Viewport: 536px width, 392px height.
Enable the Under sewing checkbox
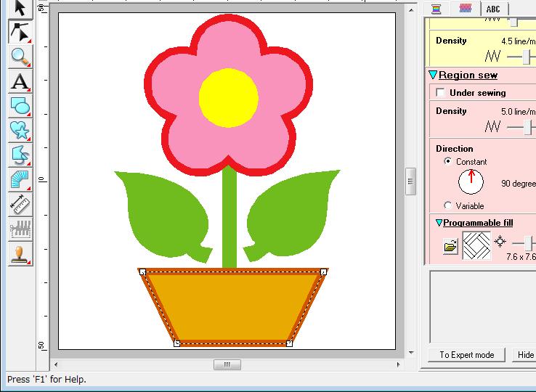point(441,93)
